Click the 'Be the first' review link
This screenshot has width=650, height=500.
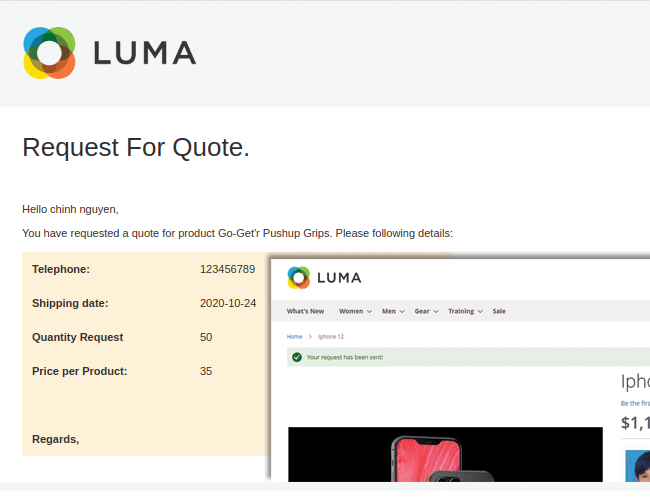pos(634,403)
